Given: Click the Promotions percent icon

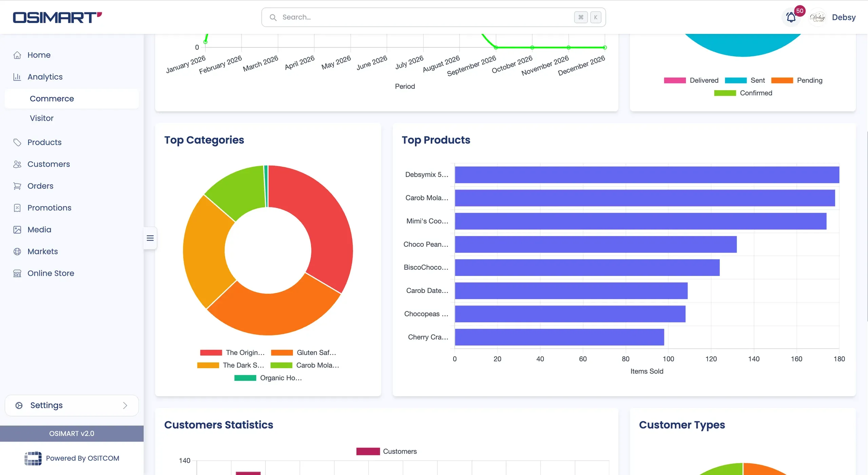Looking at the screenshot, I should point(17,208).
